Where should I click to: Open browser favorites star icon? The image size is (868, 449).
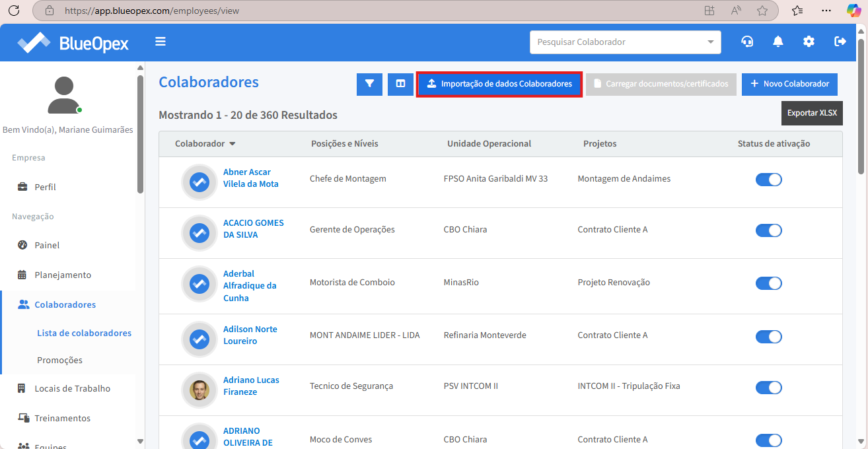click(x=762, y=11)
